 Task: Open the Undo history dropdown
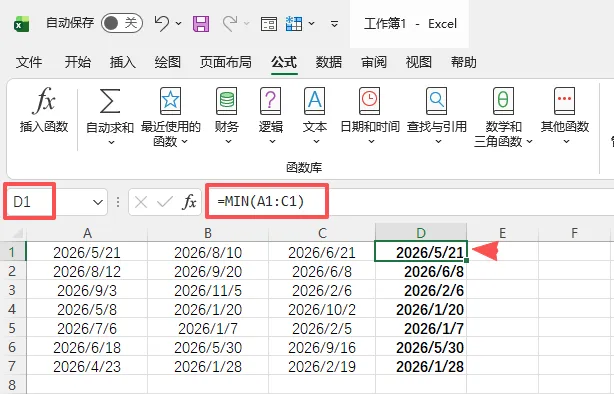coord(178,23)
